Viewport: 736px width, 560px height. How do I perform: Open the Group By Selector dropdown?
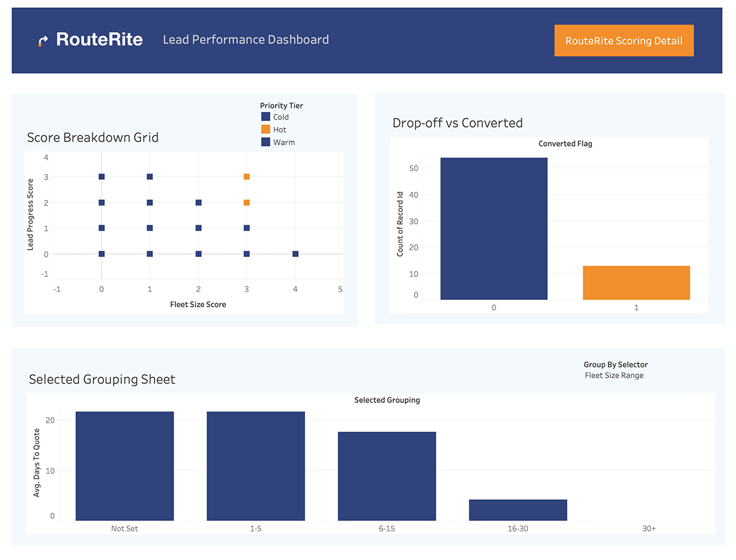click(x=615, y=375)
